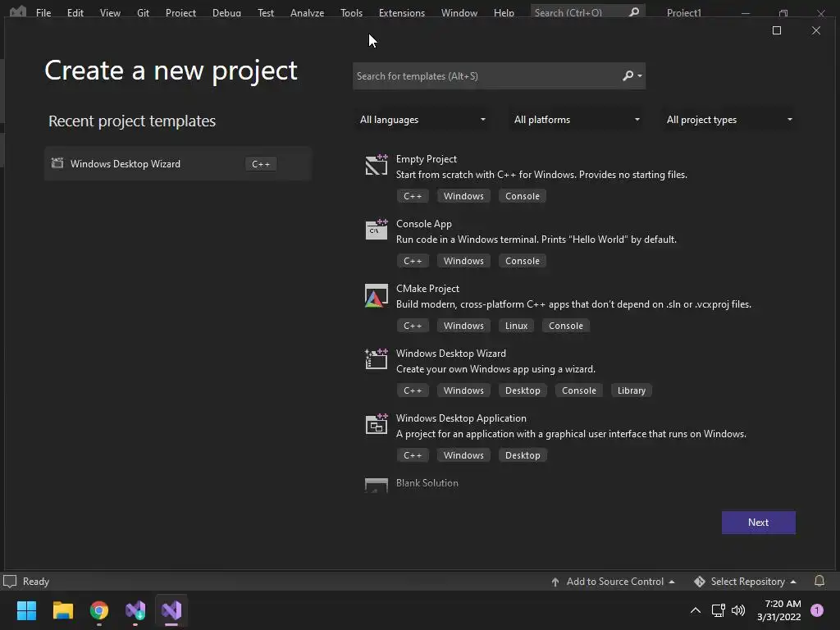Click Windows Desktop Application template title
840x630 pixels.
461,418
